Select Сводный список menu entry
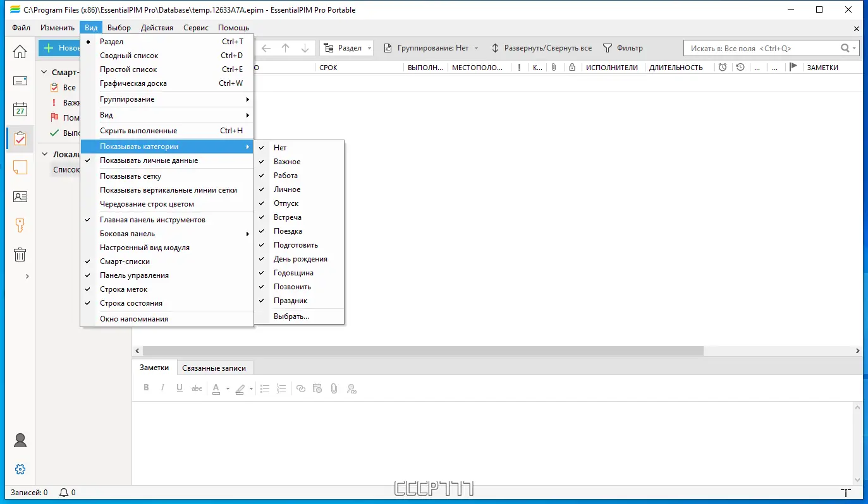 (167, 56)
